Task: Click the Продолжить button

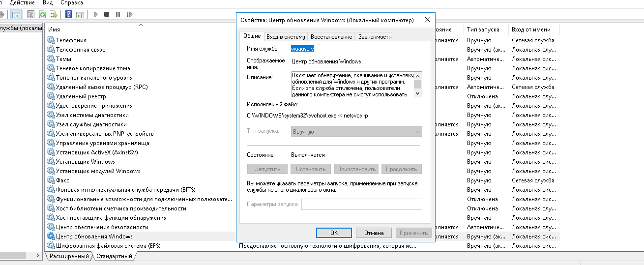Action: point(402,169)
